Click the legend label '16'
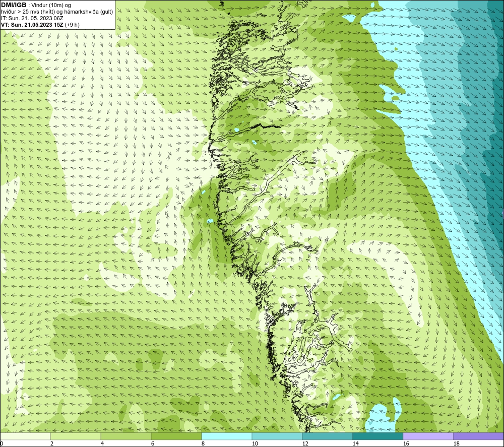The width and height of the screenshot is (504, 447). click(406, 444)
